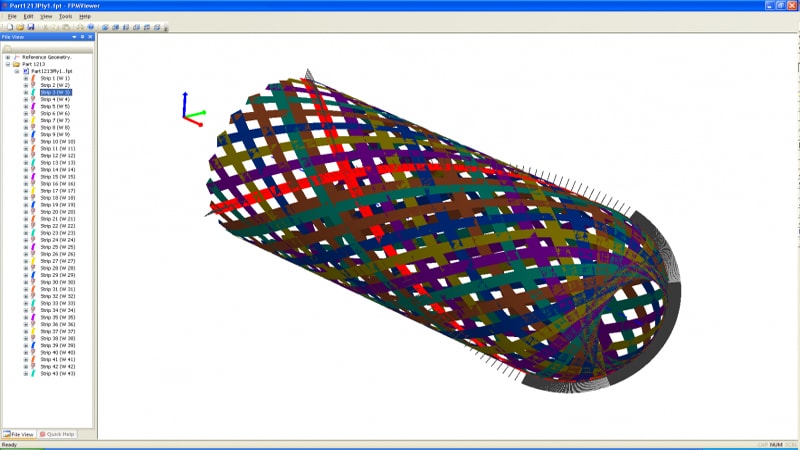
Task: Select Strip 20 (W 20) in tree
Action: tap(58, 212)
